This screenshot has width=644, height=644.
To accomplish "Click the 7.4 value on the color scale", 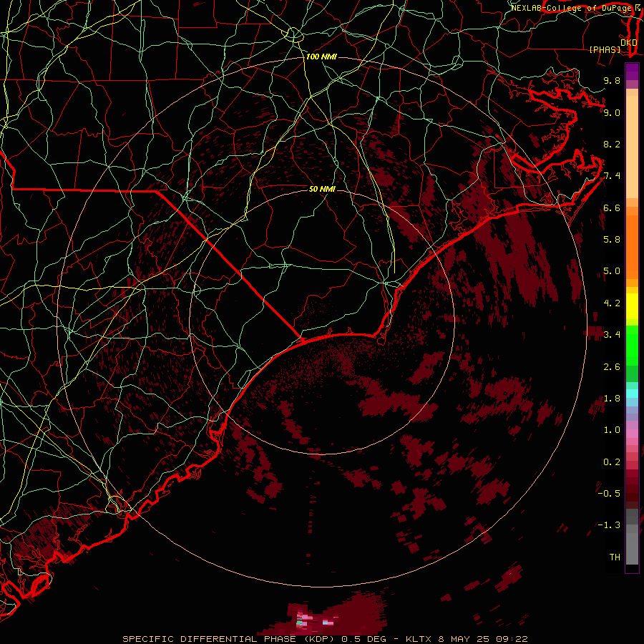I will coord(612,176).
